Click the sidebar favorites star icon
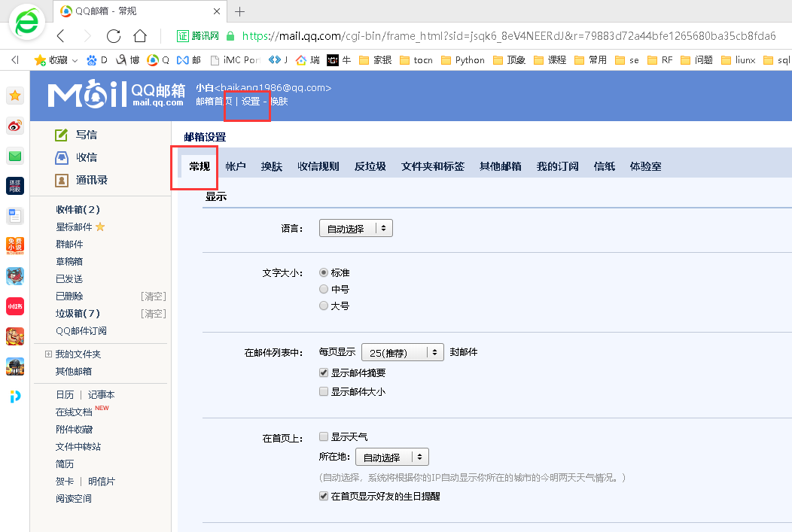792x532 pixels. click(x=15, y=96)
